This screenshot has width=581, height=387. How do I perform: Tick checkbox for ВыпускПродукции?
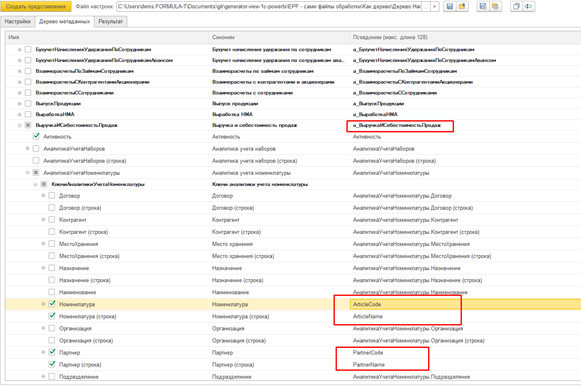point(28,103)
